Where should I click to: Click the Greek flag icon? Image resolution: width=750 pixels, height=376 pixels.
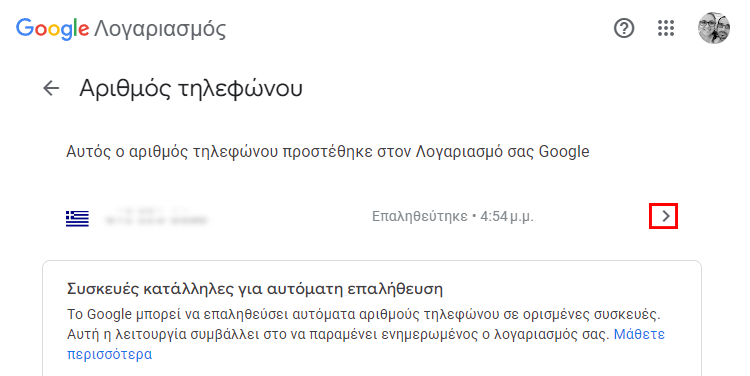tap(77, 218)
